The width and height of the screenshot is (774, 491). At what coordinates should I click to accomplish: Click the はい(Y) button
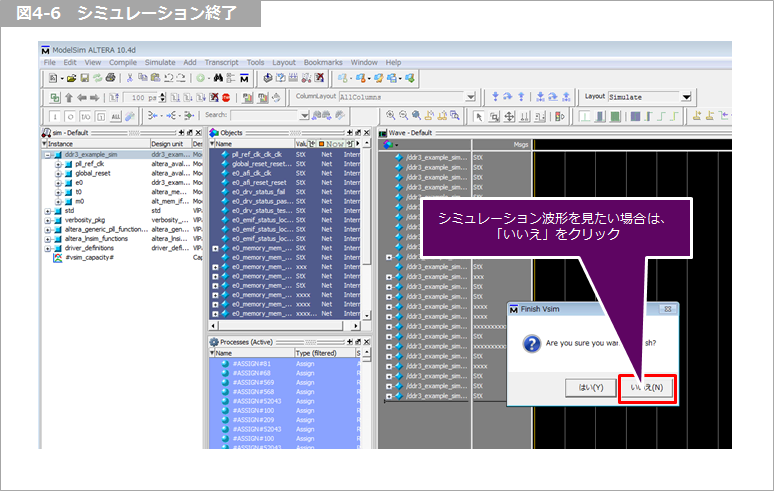click(x=583, y=387)
